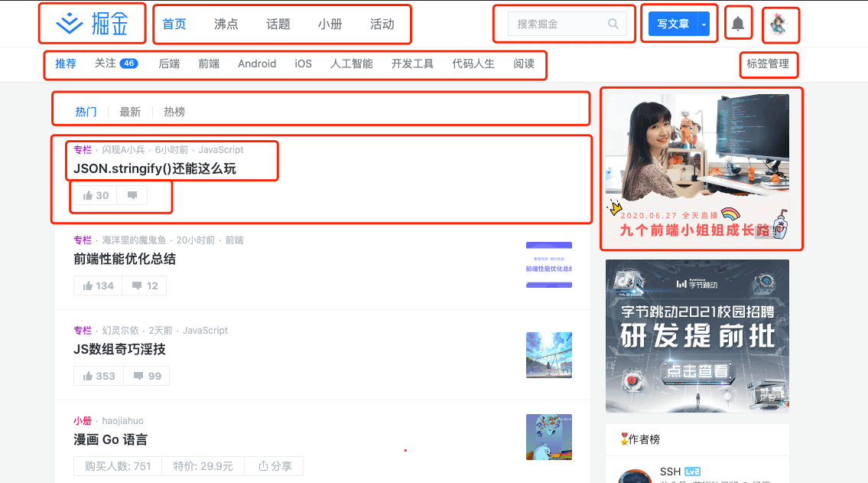Click author 海洋里的魔鬼鱼
The height and width of the screenshot is (483, 868).
pyautogui.click(x=134, y=240)
